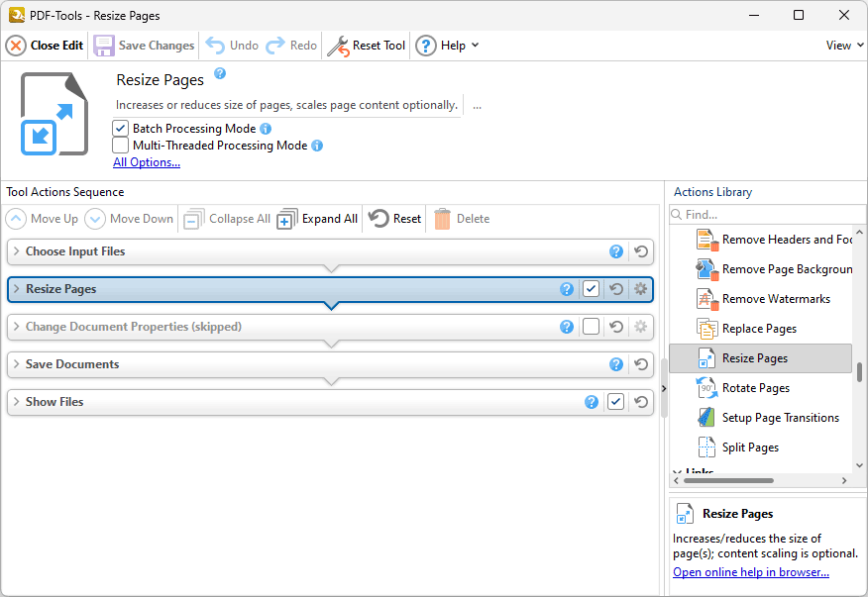
Task: Reset the Resize Pages step
Action: [x=616, y=289]
